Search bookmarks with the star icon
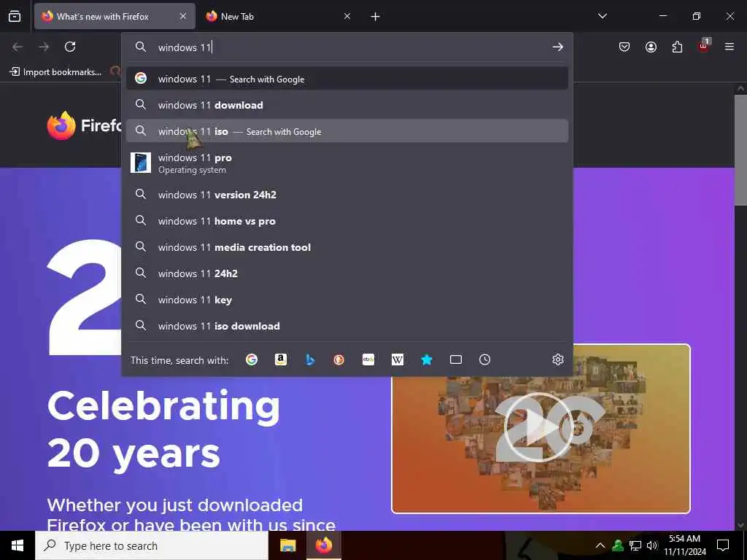The width and height of the screenshot is (747, 560). coord(427,359)
